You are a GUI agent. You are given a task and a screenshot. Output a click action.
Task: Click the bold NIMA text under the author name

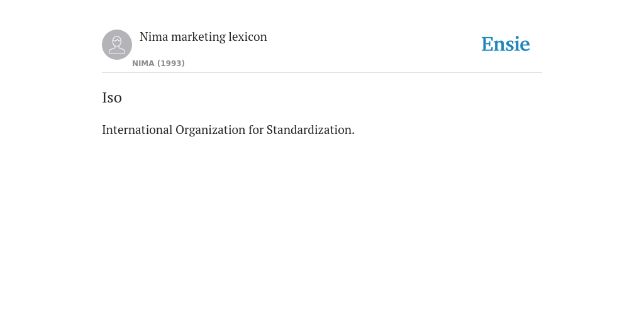pyautogui.click(x=143, y=64)
